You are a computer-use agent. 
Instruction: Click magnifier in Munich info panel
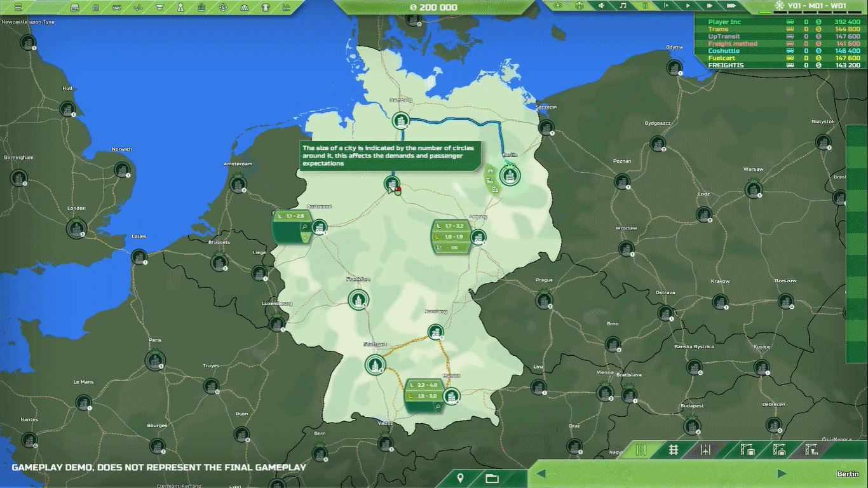coord(438,406)
